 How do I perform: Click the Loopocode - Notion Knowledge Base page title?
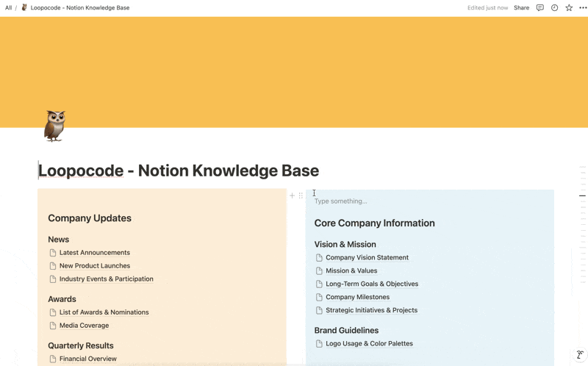coord(179,171)
